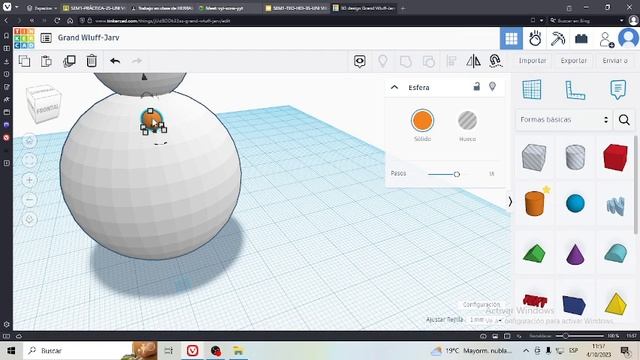Click the Align tool icon
The height and width of the screenshot is (360, 640).
pos(451,61)
